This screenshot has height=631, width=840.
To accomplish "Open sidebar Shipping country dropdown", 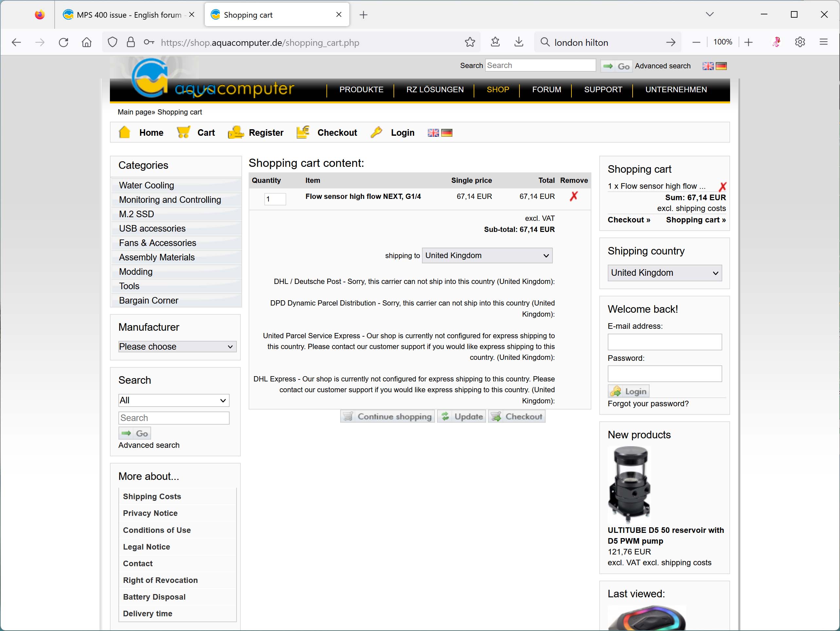I will [664, 273].
